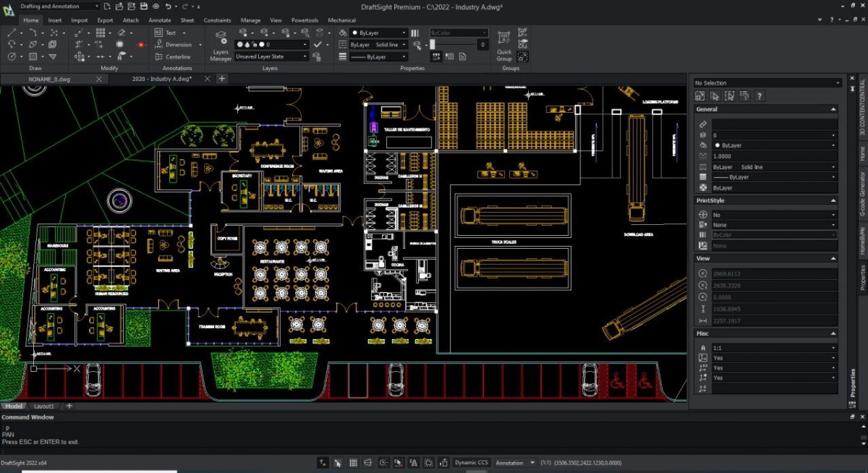The width and height of the screenshot is (868, 473).
Task: Click the PrintStyle 'None' table dropdown
Action: (x=774, y=225)
